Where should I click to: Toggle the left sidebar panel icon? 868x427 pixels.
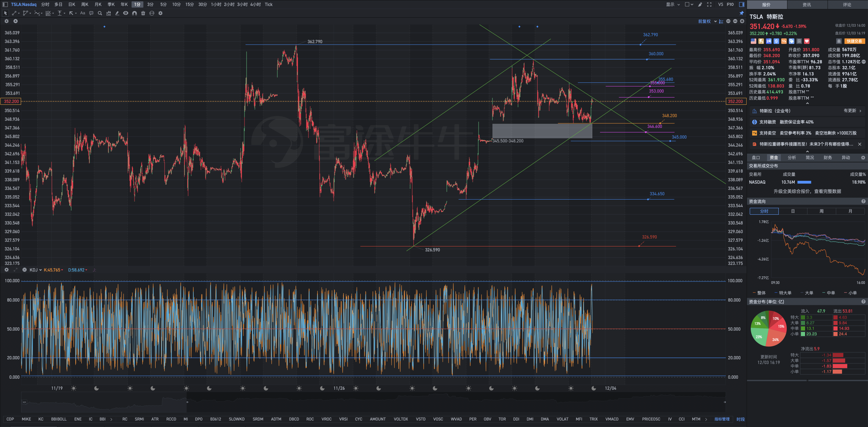5,4
